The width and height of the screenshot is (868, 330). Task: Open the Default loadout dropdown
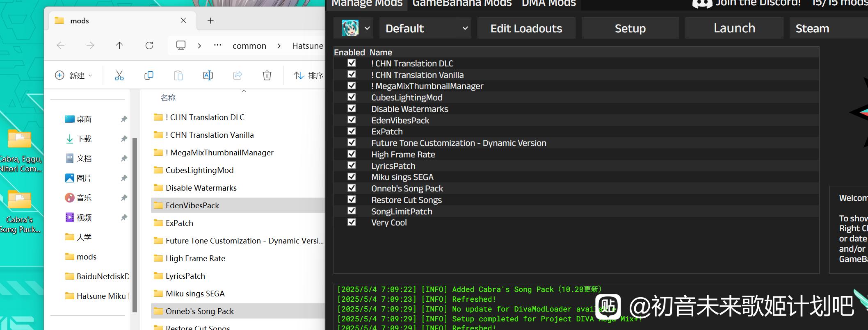coord(425,28)
